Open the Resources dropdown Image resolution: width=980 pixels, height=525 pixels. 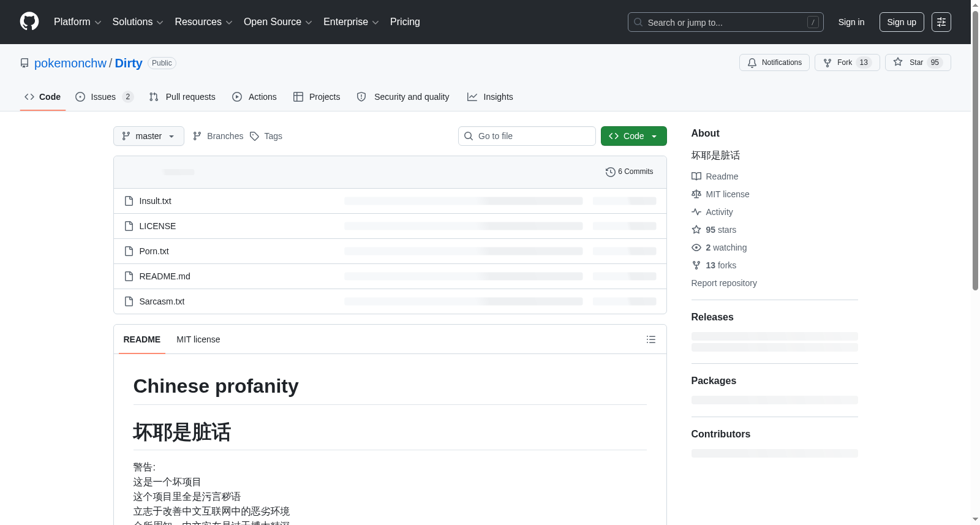tap(203, 22)
